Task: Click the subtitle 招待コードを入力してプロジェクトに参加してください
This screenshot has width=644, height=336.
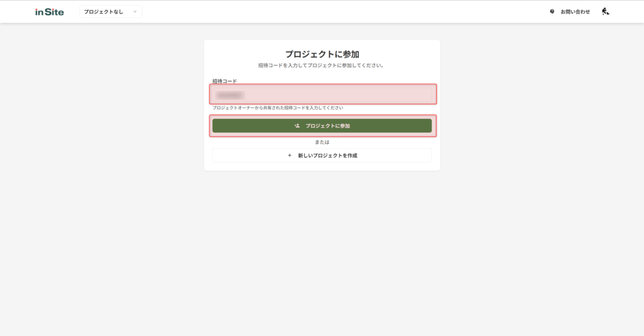Action: (322, 66)
